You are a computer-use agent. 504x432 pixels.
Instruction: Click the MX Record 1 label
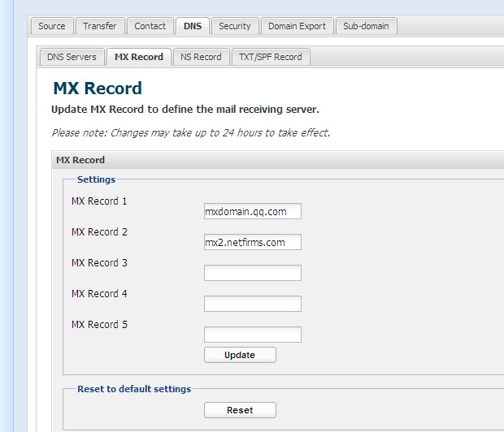point(99,201)
